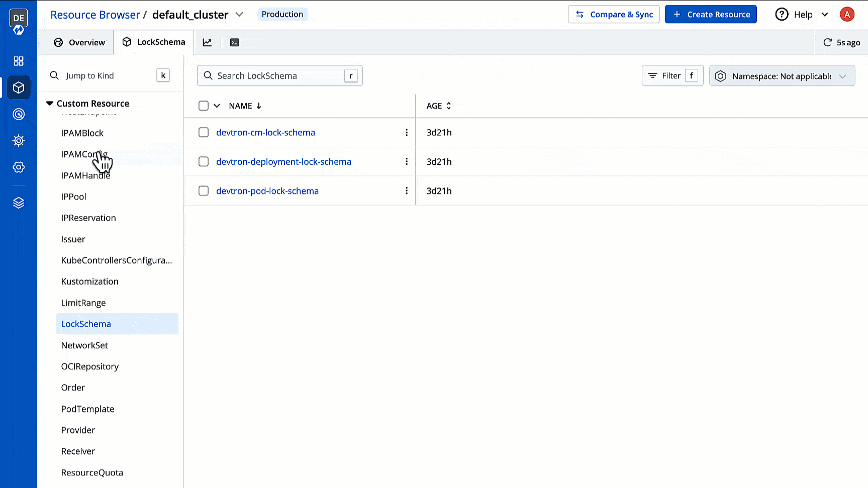Open Global Configurations gear icon in sidebar
This screenshot has height=488, width=868.
19,167
